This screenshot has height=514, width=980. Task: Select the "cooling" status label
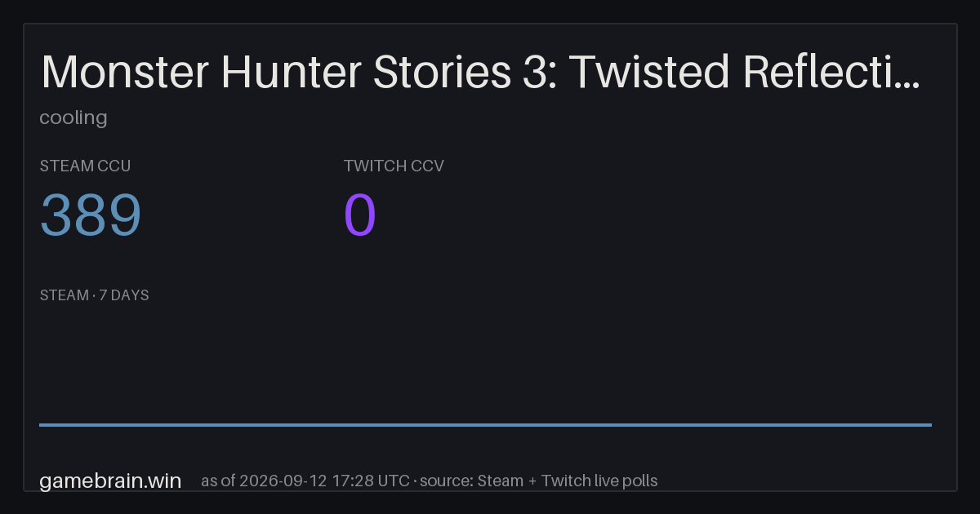point(73,117)
